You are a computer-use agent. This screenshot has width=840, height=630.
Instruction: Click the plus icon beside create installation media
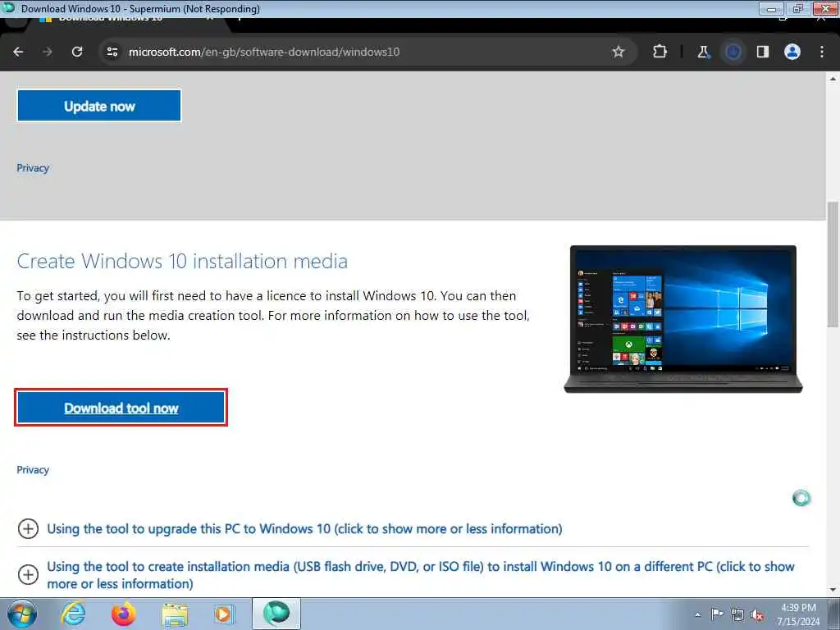tap(28, 575)
